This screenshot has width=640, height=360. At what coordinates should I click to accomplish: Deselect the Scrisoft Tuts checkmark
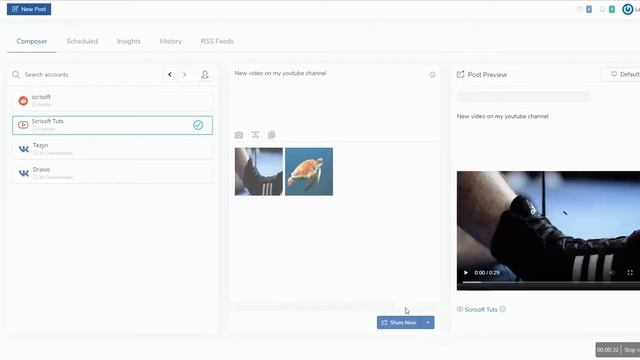198,125
